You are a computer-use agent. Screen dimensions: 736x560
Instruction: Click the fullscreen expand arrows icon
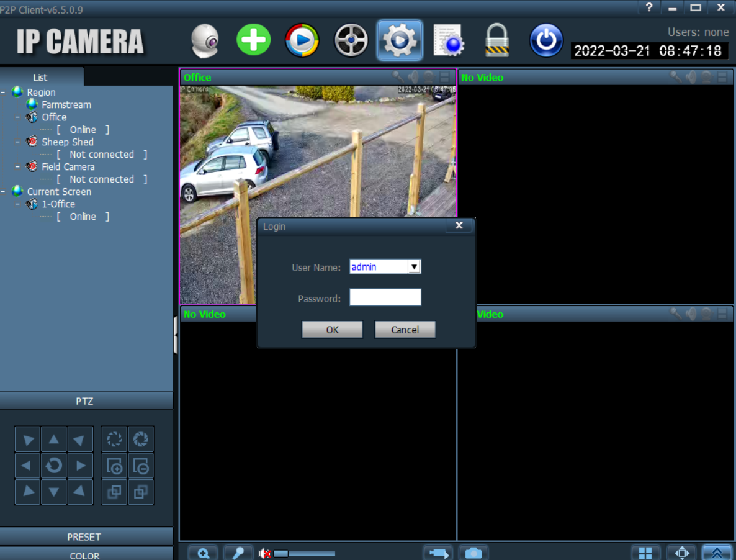(x=681, y=553)
